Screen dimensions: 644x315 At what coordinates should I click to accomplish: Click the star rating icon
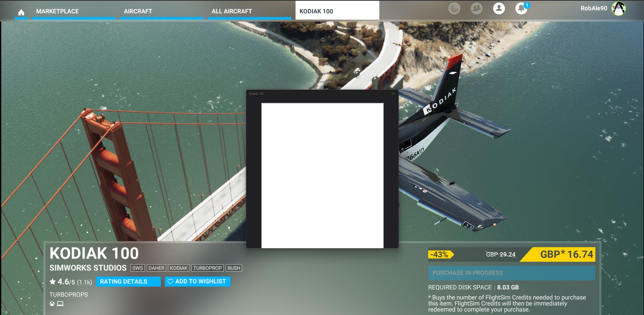53,281
